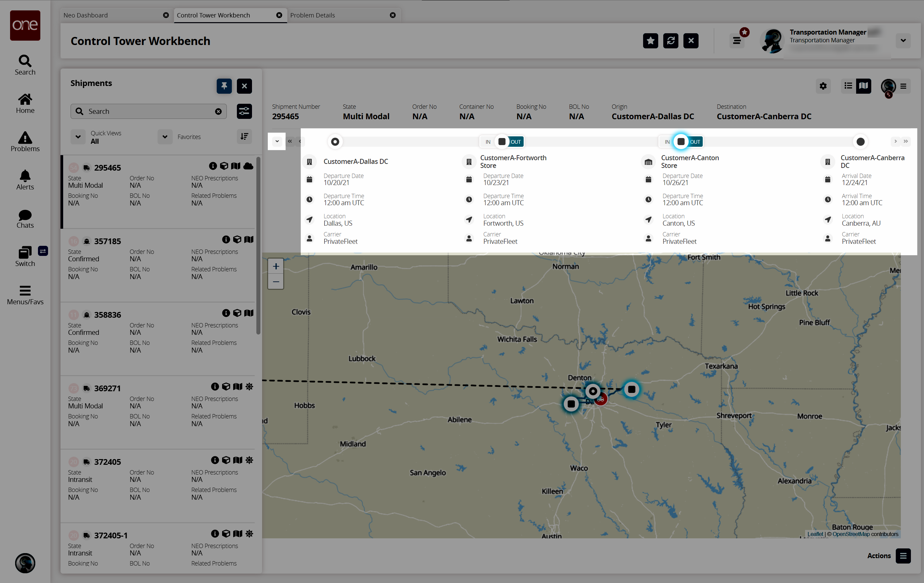This screenshot has width=924, height=583.
Task: Expand the Quick Views dropdown
Action: [x=78, y=137]
